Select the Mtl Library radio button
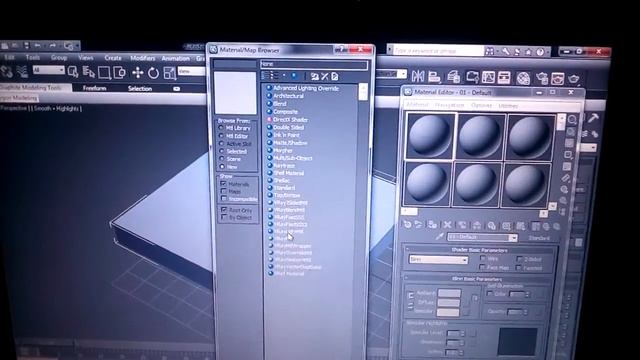The width and height of the screenshot is (640, 360). tap(221, 128)
